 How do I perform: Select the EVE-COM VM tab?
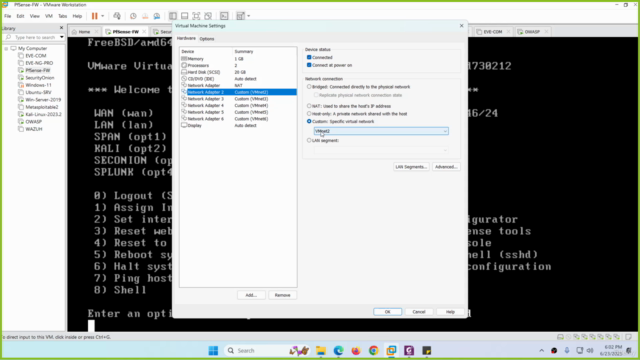click(x=493, y=31)
